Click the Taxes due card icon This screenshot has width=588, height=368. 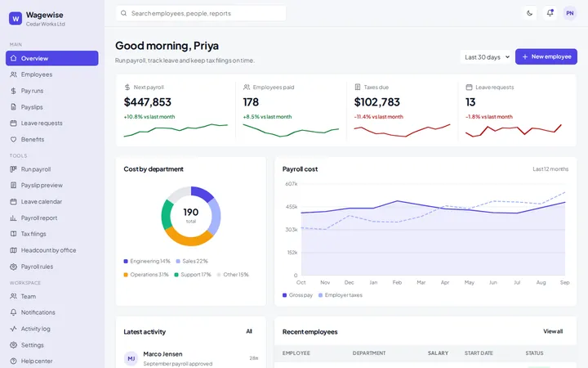[x=358, y=88]
